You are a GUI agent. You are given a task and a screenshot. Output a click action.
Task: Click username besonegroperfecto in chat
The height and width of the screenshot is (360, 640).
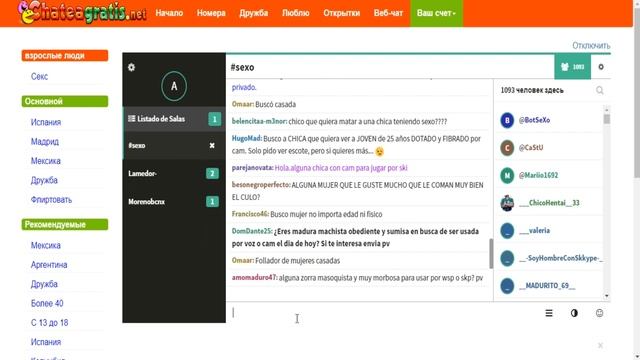point(260,185)
